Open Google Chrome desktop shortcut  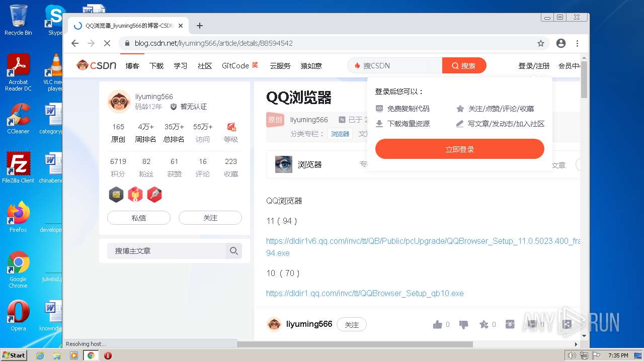[x=18, y=269]
